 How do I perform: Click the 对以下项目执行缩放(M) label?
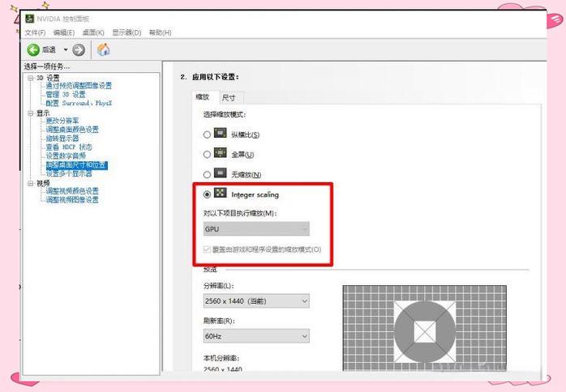pyautogui.click(x=240, y=213)
